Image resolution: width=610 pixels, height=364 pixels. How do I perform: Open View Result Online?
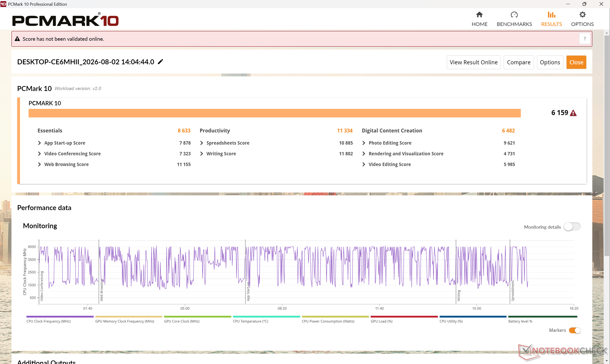click(473, 62)
